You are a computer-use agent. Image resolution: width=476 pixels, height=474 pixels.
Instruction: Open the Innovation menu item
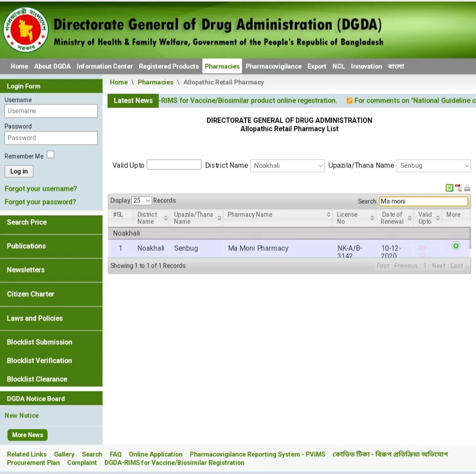click(x=366, y=66)
